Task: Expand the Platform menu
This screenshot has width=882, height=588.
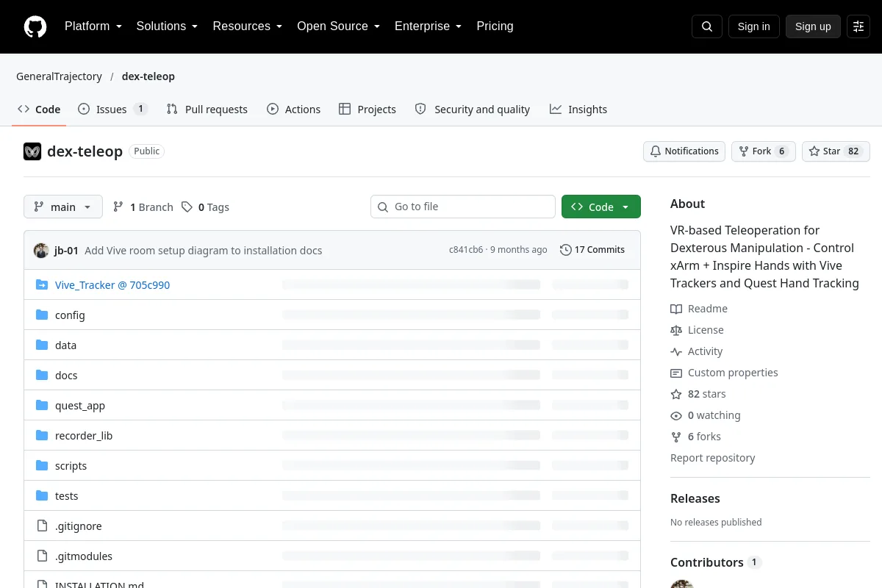Action: pos(93,26)
